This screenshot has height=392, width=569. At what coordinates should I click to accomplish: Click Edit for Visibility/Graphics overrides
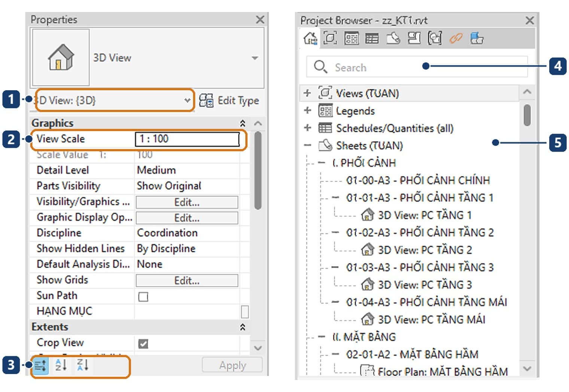tap(187, 202)
